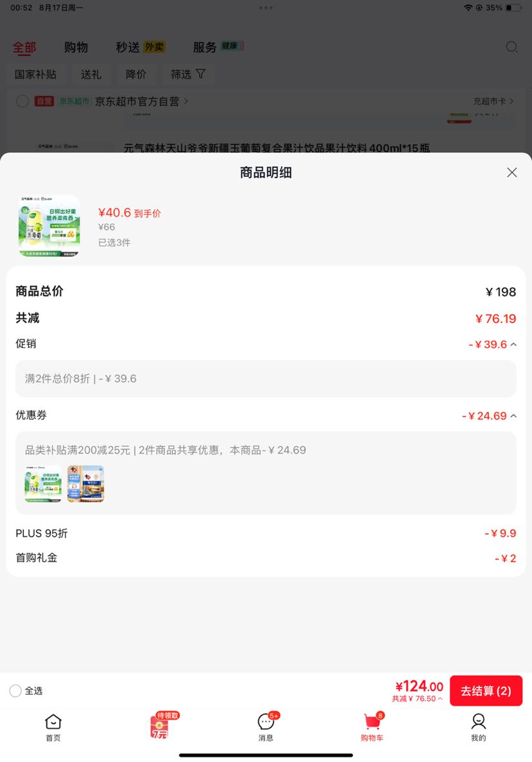Tap the Wi-Fi status icon
The height and width of the screenshot is (762, 532).
click(x=468, y=8)
